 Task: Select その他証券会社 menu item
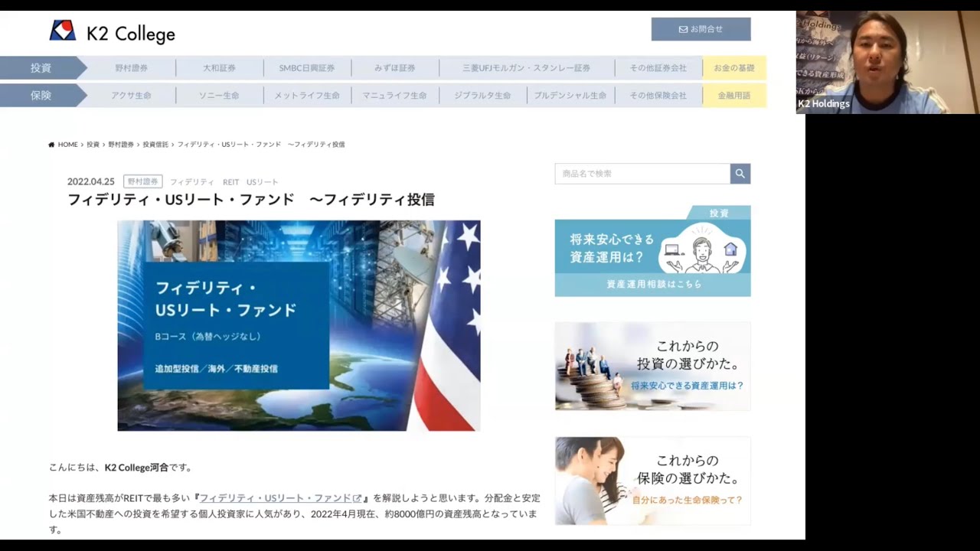click(x=658, y=68)
